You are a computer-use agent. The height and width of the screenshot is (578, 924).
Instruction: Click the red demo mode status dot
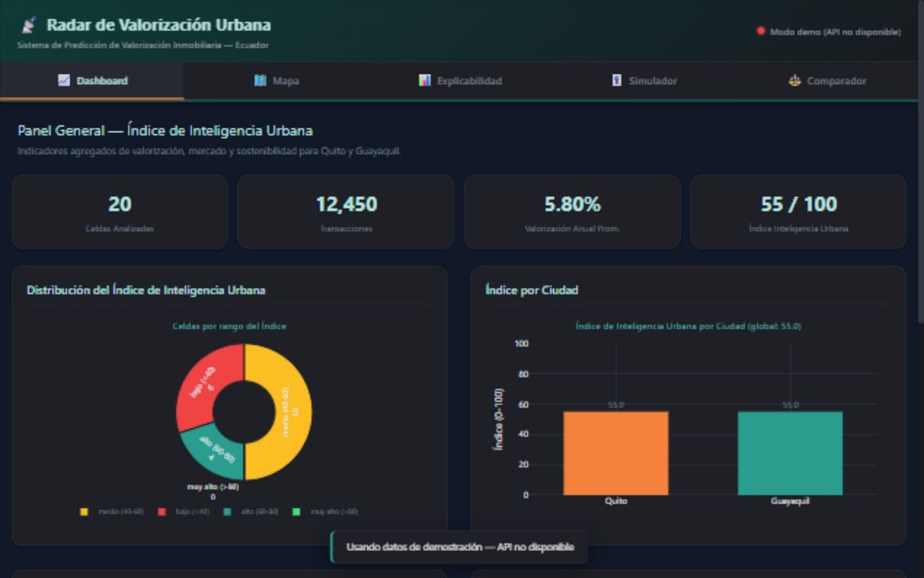(x=761, y=31)
